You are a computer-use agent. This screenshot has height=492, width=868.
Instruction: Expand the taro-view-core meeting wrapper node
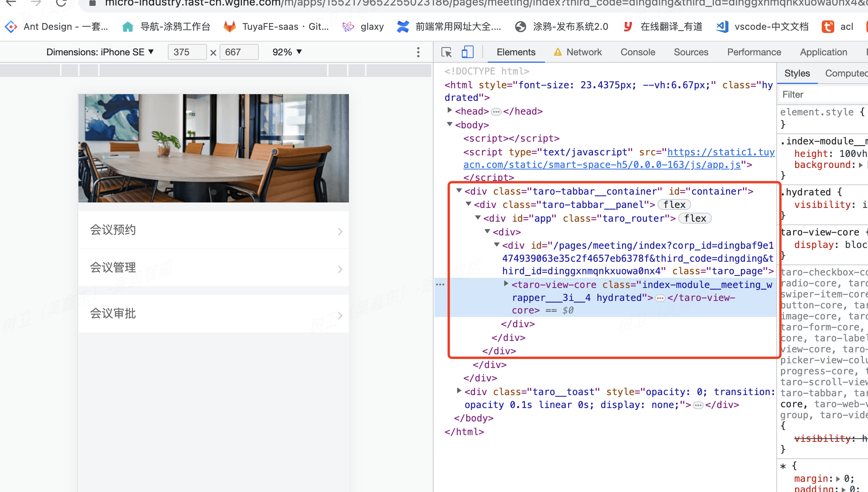pos(506,284)
